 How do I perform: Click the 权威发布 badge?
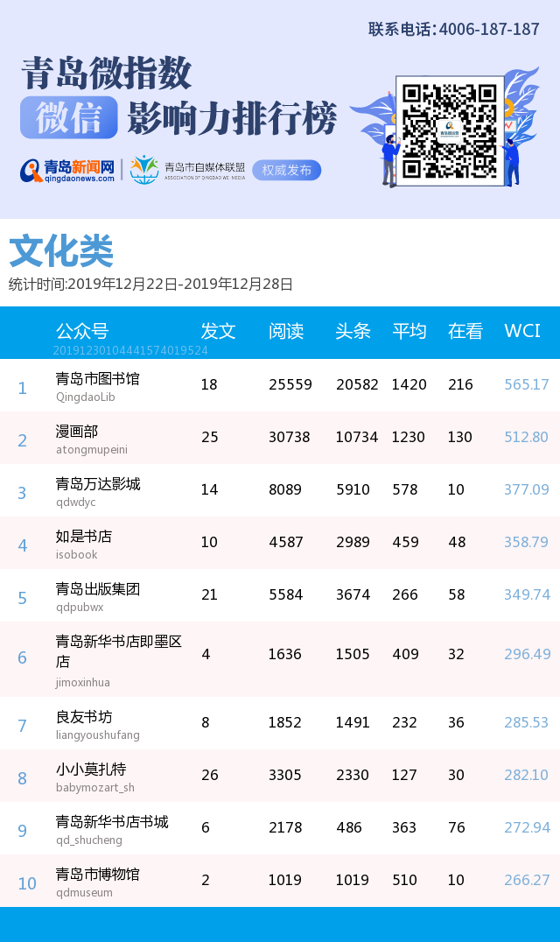(x=286, y=170)
